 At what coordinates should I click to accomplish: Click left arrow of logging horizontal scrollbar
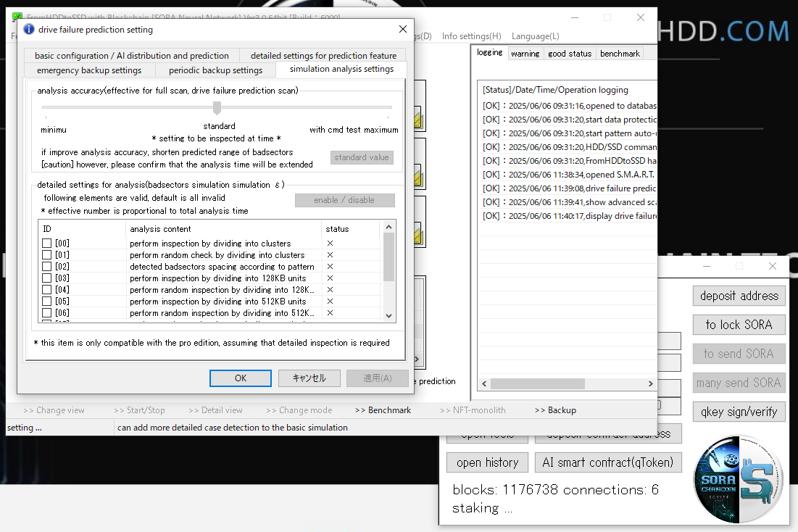[x=484, y=384]
